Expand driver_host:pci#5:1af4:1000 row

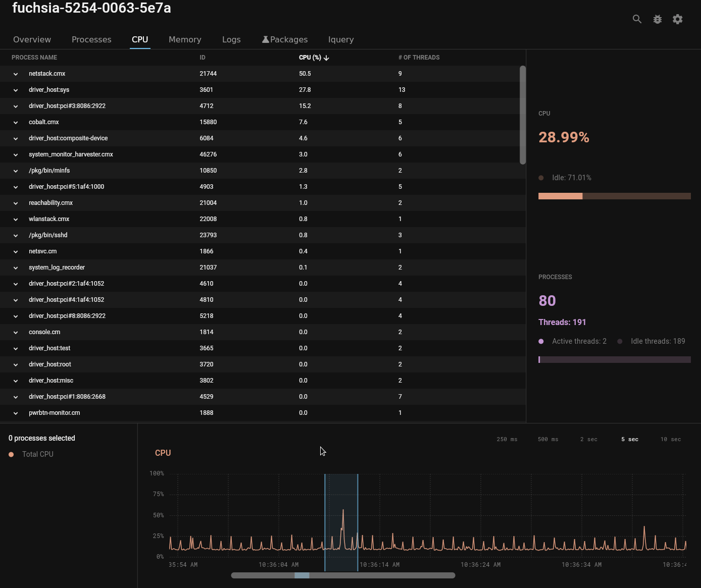[x=16, y=187]
